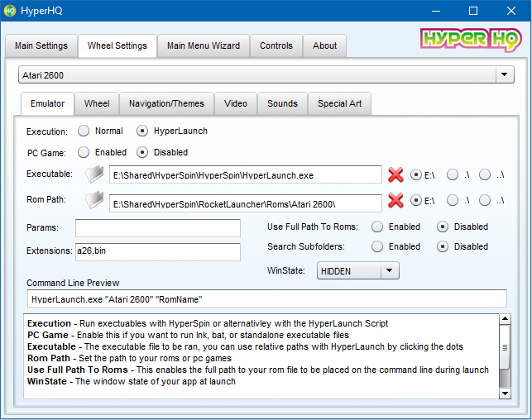This screenshot has width=532, height=420.
Task: Click the folder icon beside Rom Path
Action: (x=96, y=201)
